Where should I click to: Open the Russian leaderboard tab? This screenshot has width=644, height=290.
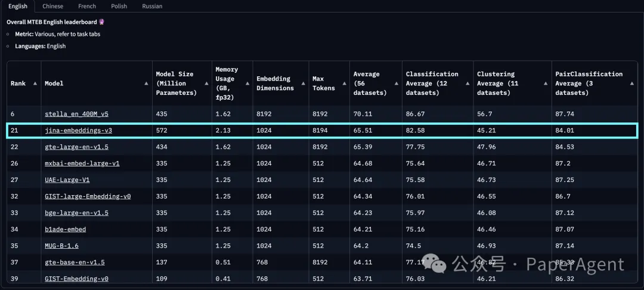(x=152, y=6)
